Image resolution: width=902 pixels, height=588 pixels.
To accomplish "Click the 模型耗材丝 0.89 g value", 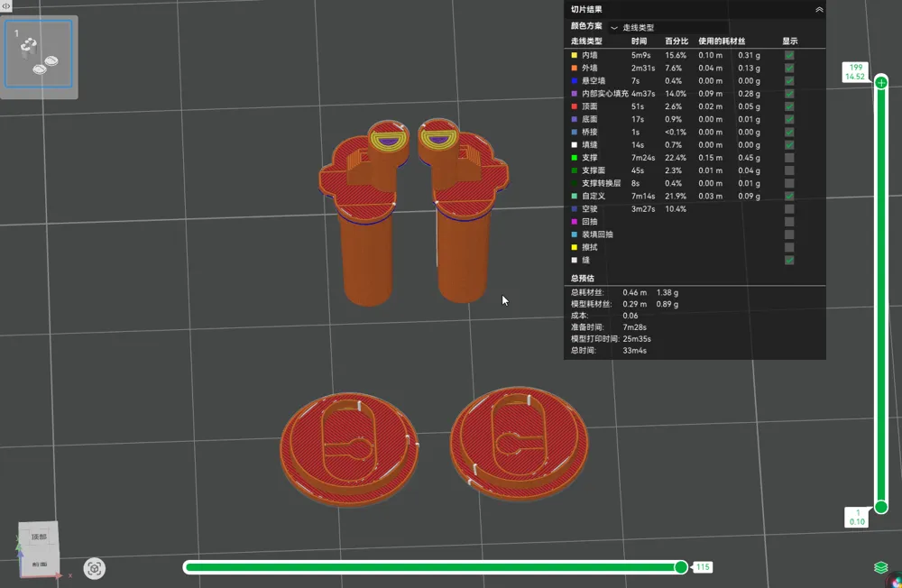I will (667, 304).
